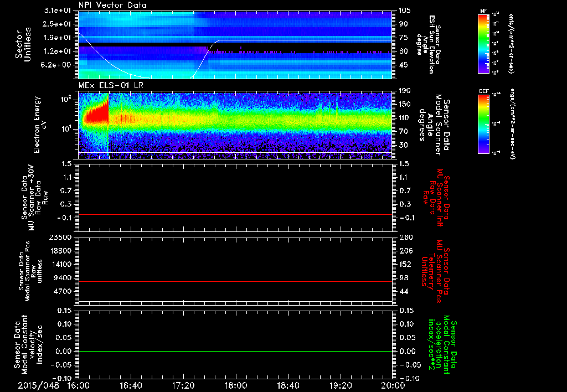The image size is (567, 392).
Task: Click the red line in the Scanner Pos panel
Action: [235, 281]
